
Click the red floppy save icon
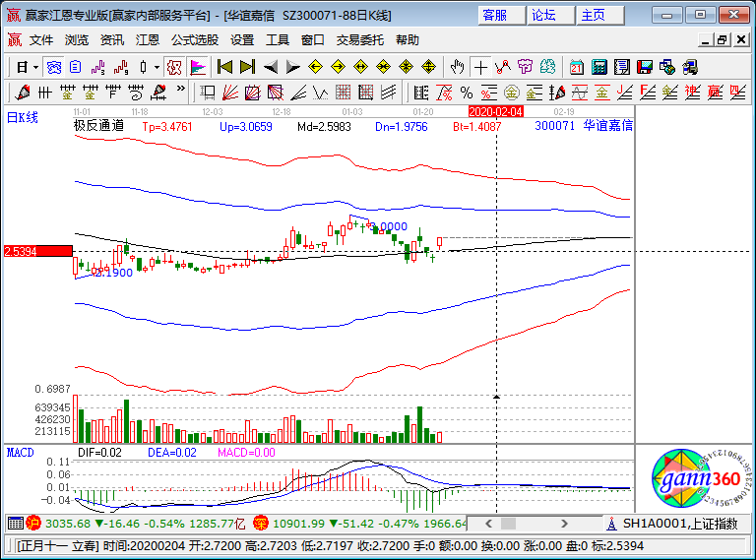[645, 67]
